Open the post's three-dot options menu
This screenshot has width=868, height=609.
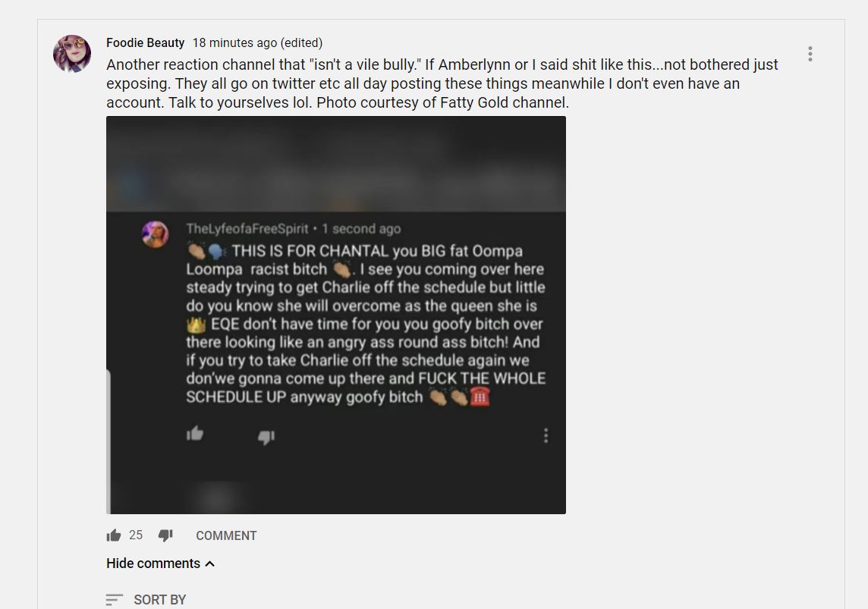(x=810, y=54)
